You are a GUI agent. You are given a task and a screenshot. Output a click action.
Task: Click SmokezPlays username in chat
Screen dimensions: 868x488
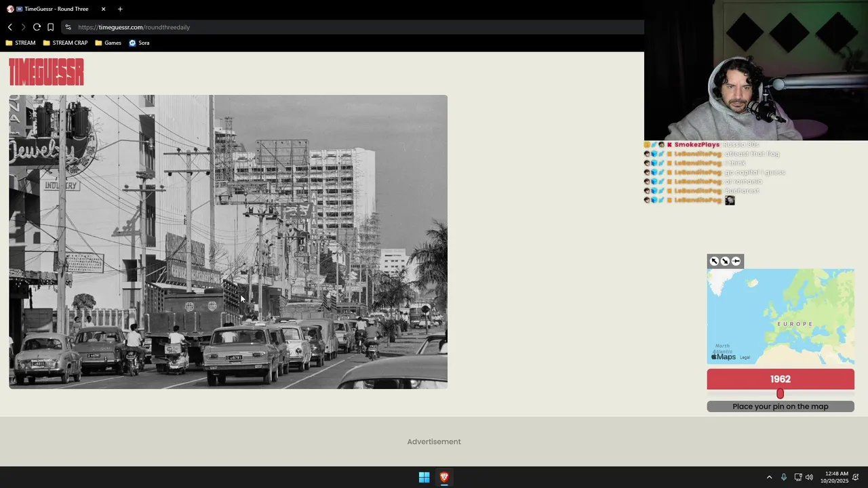tap(696, 144)
